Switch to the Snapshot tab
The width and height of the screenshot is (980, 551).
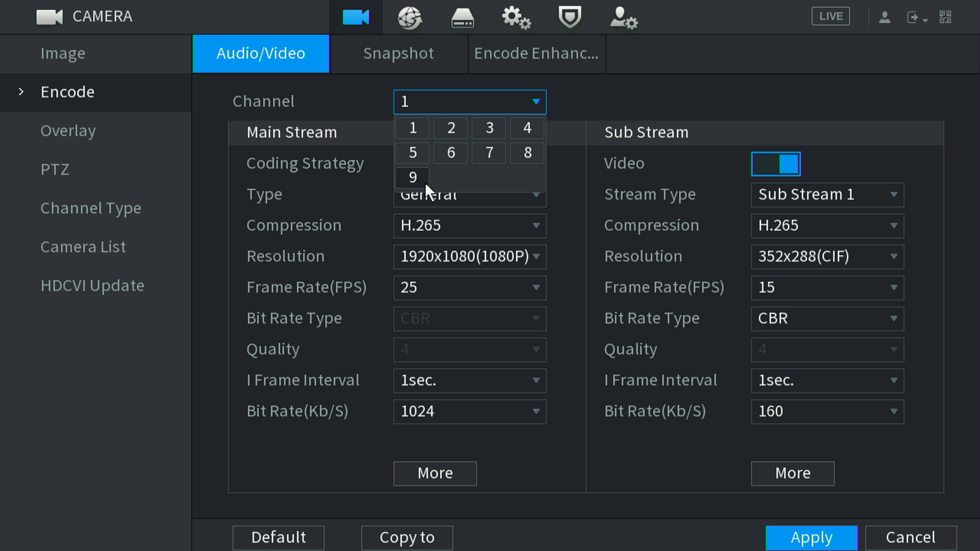(398, 54)
